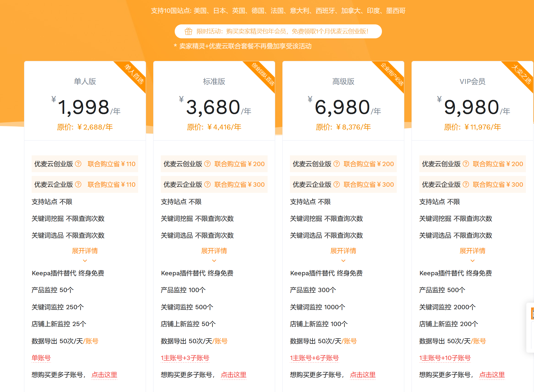Select 联合购立省¥200 for 优麦云创业版 in VIP会员
Viewport: 534px width, 392px height.
click(498, 164)
